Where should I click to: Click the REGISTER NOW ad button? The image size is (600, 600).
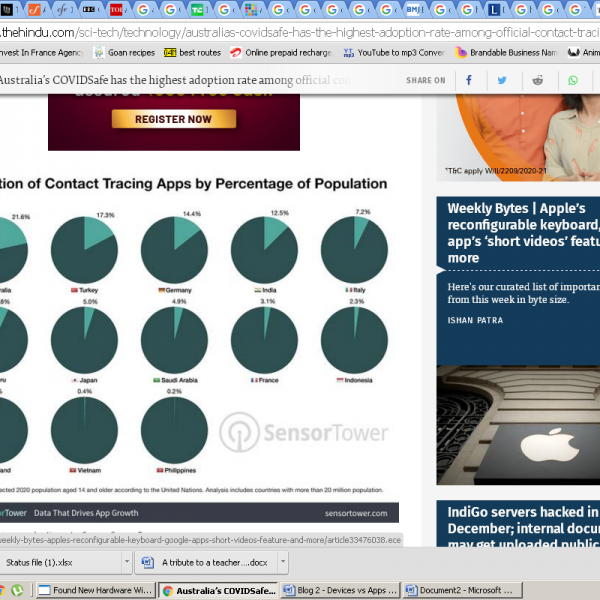174,119
